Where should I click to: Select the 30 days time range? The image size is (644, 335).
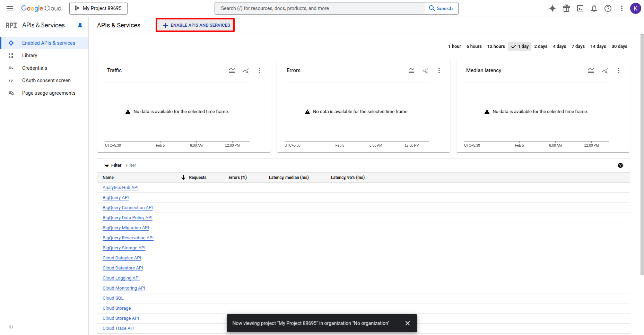pos(619,46)
